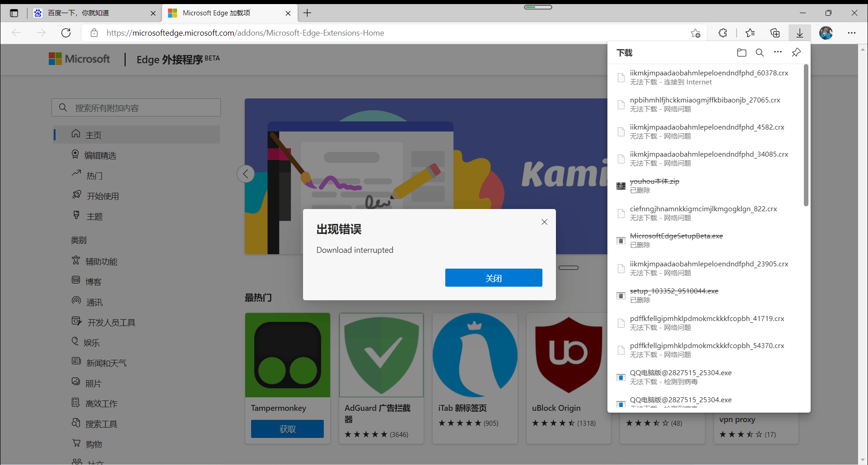
Task: Add this page to favorites (star plus icon)
Action: point(695,33)
